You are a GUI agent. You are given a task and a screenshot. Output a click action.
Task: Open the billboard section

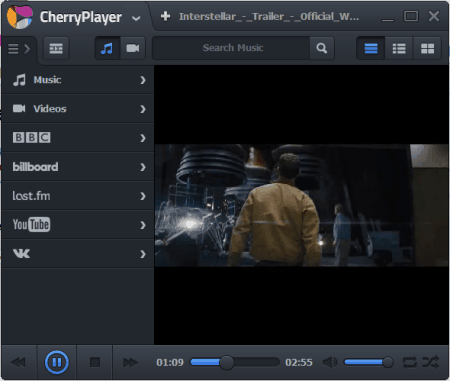tap(78, 167)
